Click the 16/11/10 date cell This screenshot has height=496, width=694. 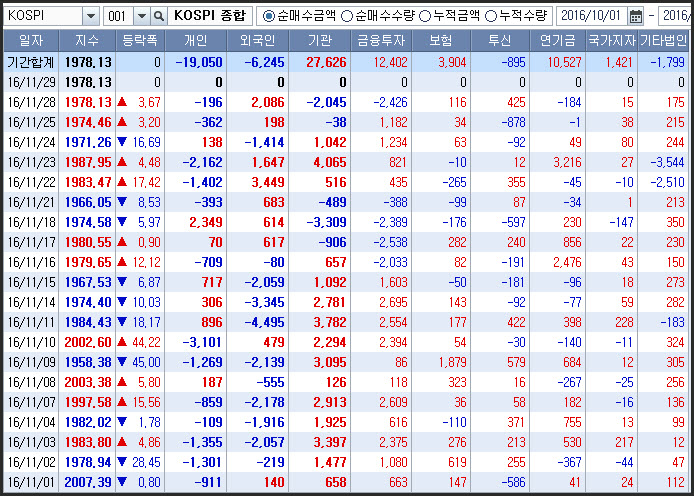coord(31,342)
